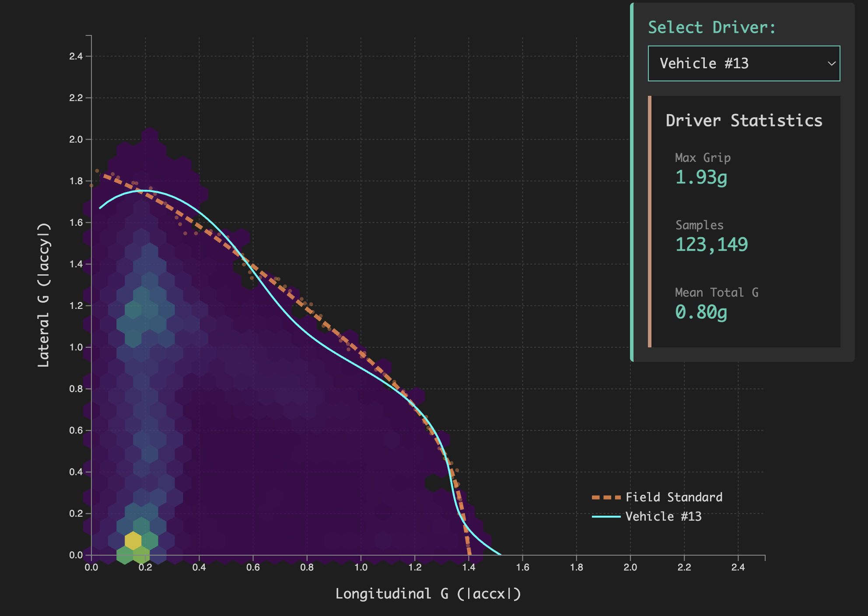This screenshot has height=616, width=868.
Task: Click the Select Driver label
Action: (x=711, y=28)
